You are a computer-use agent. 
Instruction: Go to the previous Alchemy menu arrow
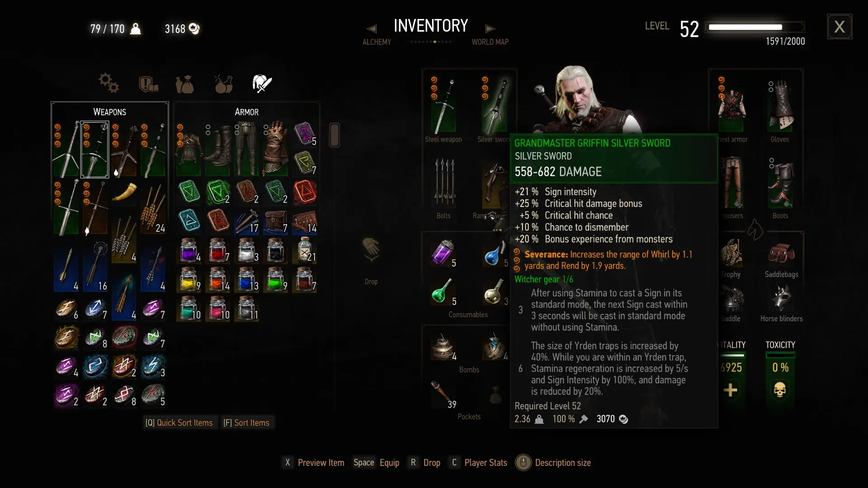[x=372, y=29]
